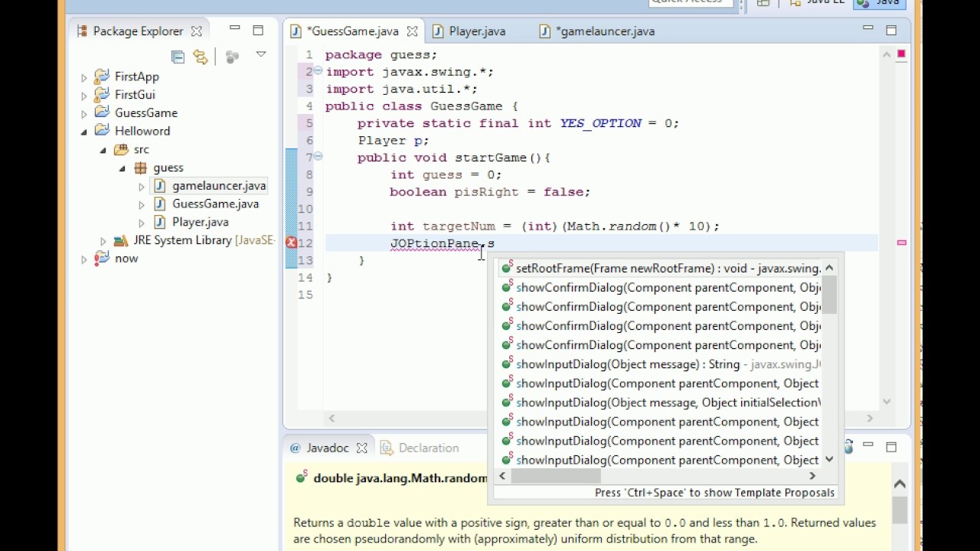Open GuessGame.java from Package Explorer
Viewport: 980px width, 551px height.
tap(215, 204)
